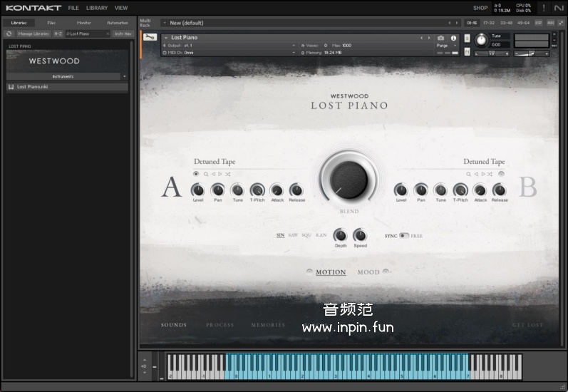Select the RAN LFO waveform
This screenshot has width=568, height=392.
pos(321,235)
